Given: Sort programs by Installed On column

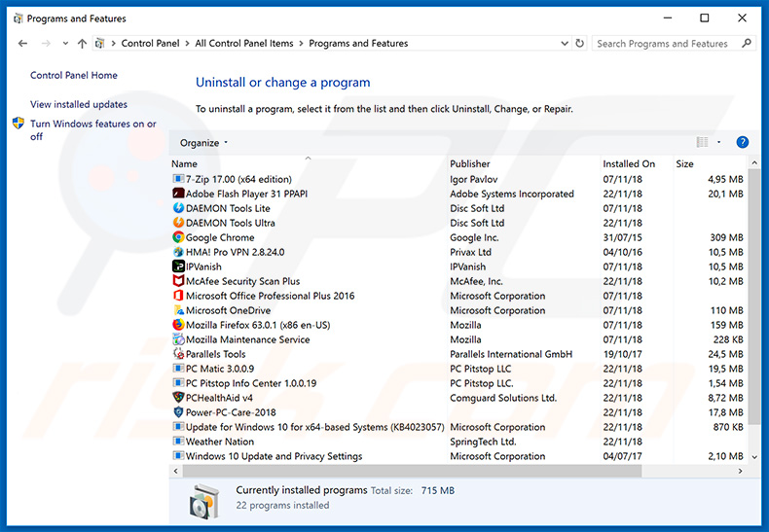Looking at the screenshot, I should tap(629, 163).
